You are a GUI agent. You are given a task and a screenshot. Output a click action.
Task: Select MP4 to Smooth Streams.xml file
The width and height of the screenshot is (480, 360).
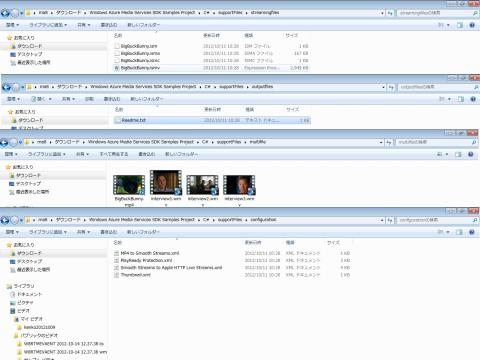(146, 253)
